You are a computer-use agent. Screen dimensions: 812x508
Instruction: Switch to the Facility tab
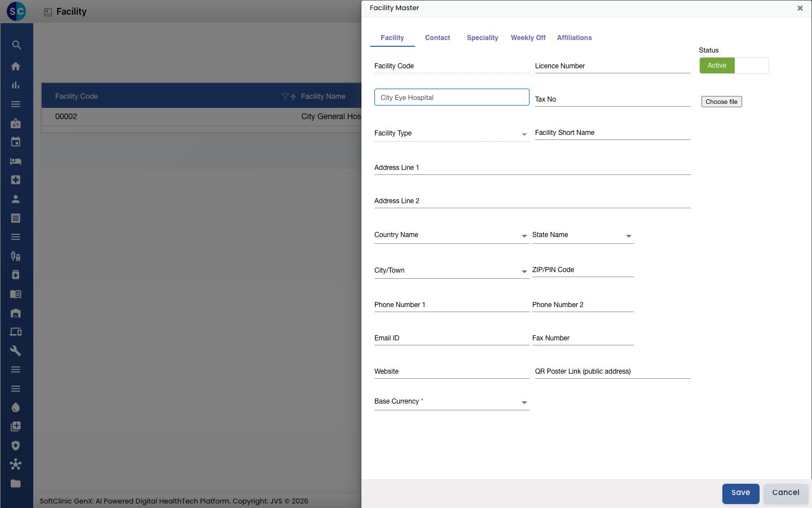(x=392, y=38)
